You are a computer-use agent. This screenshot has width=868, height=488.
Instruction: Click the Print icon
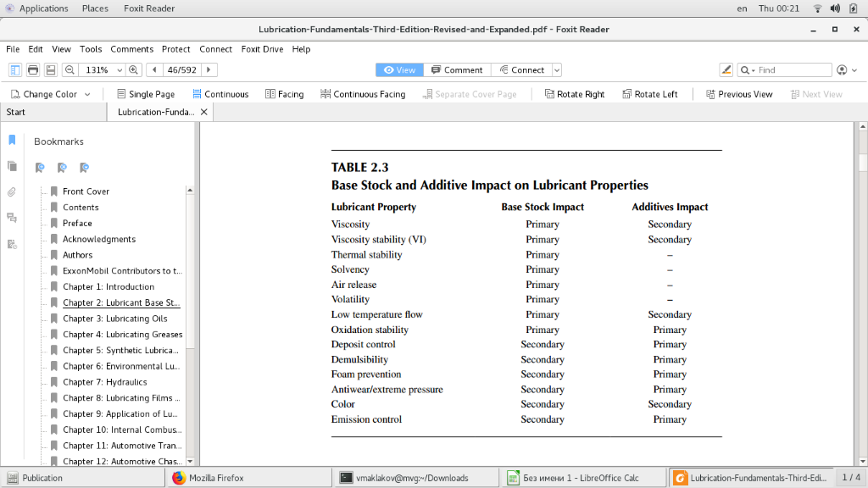33,69
